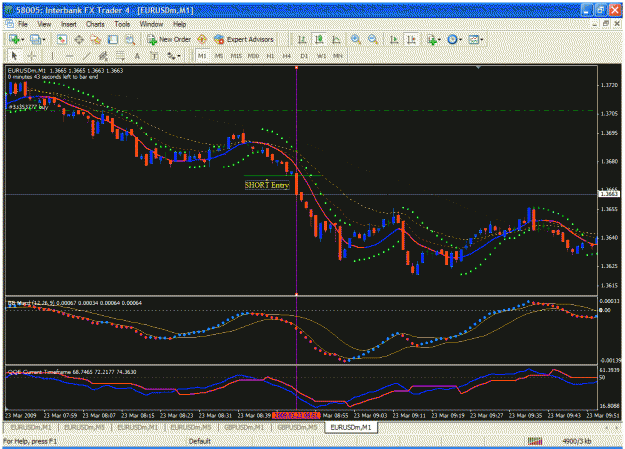Switch to the GBPUSDm,M1 chart tab

pyautogui.click(x=244, y=427)
